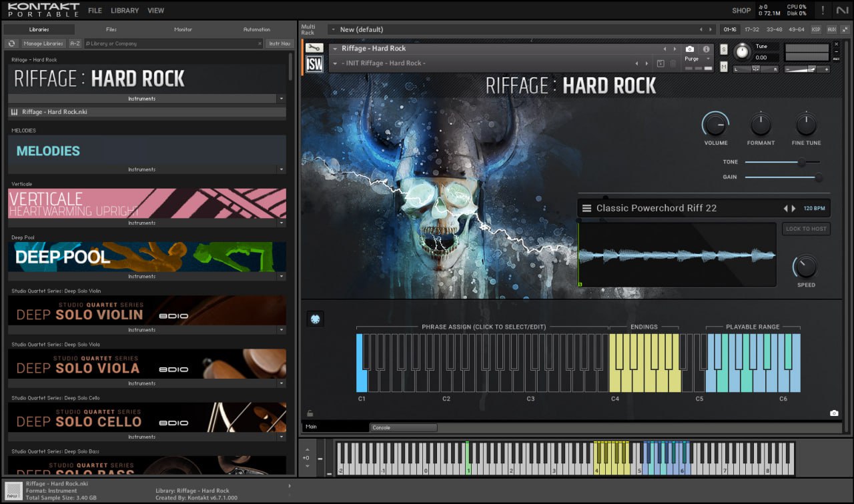
Task: Open instrument edit mode with wrench icon
Action: tap(314, 48)
